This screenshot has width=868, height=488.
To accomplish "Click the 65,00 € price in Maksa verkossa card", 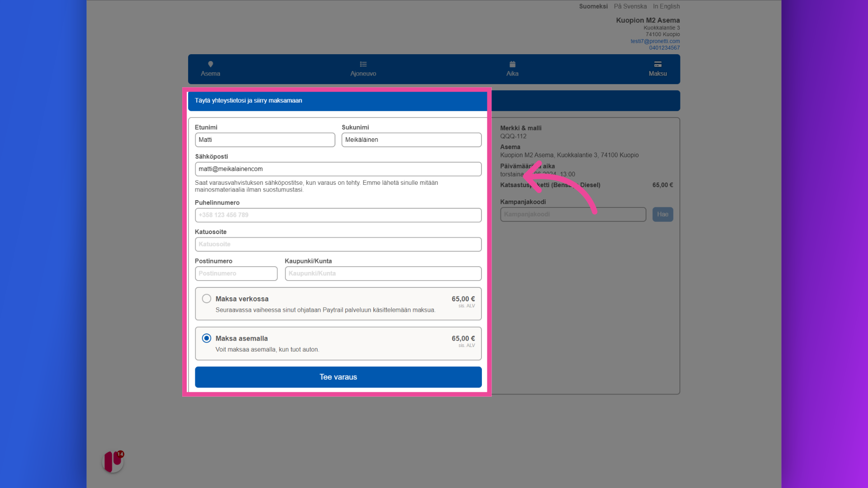I will 463,299.
